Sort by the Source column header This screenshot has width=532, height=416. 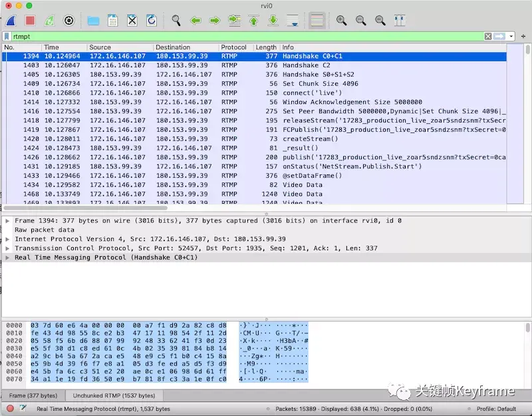pyautogui.click(x=120, y=47)
